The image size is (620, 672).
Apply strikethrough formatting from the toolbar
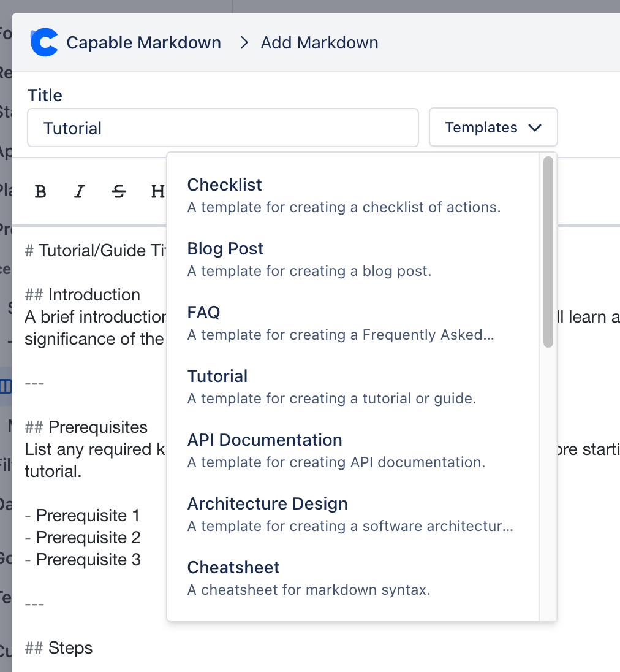pyautogui.click(x=119, y=192)
